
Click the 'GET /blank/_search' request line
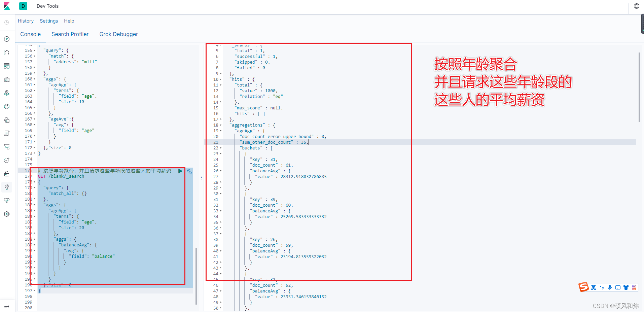coord(61,176)
